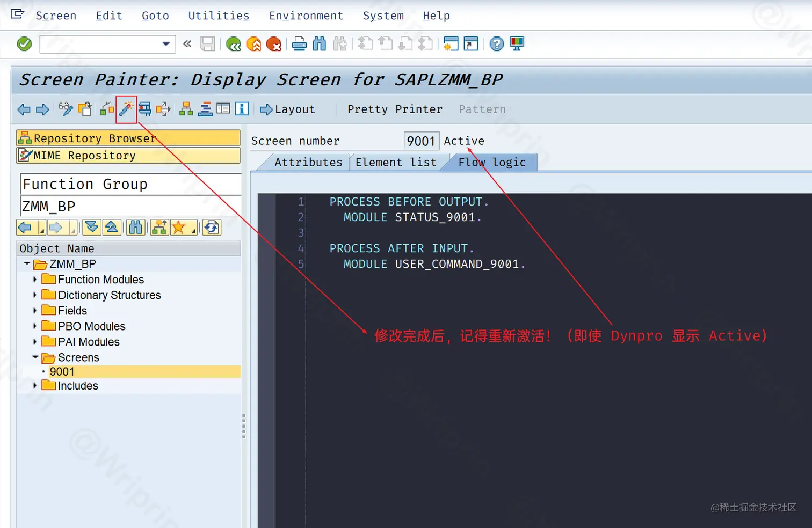812x528 pixels.
Task: Open the Help menu
Action: click(x=436, y=16)
